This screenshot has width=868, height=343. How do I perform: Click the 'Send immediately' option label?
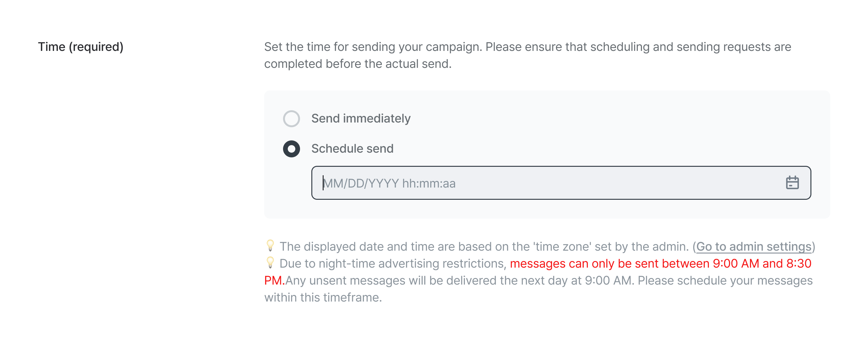pyautogui.click(x=361, y=118)
